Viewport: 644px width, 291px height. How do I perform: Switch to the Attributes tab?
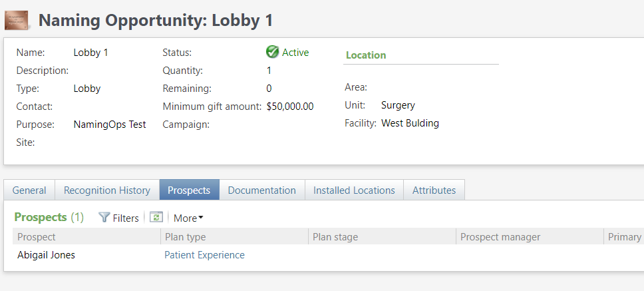click(x=434, y=190)
